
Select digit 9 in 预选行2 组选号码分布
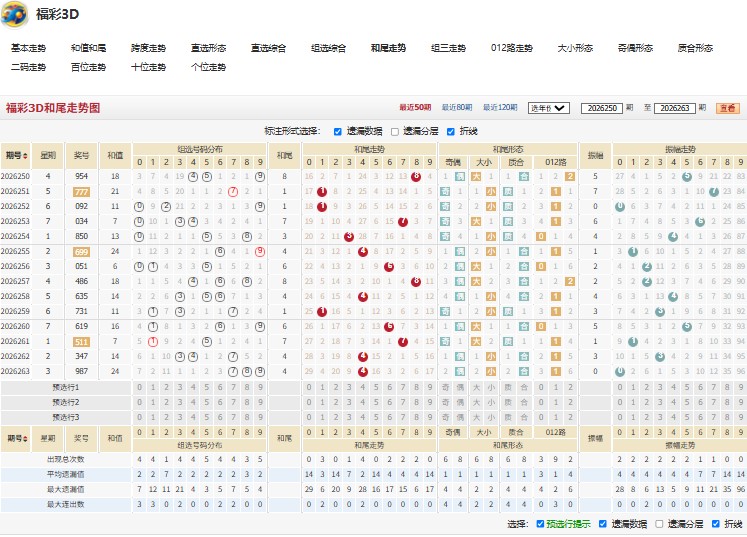pos(260,403)
